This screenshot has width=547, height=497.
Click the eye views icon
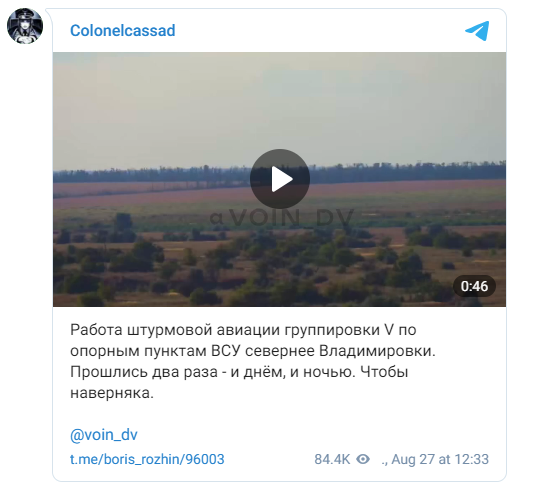click(x=363, y=459)
